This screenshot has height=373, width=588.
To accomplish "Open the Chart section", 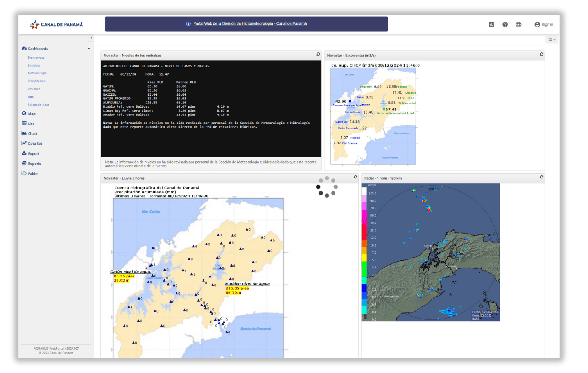I will pyautogui.click(x=32, y=134).
